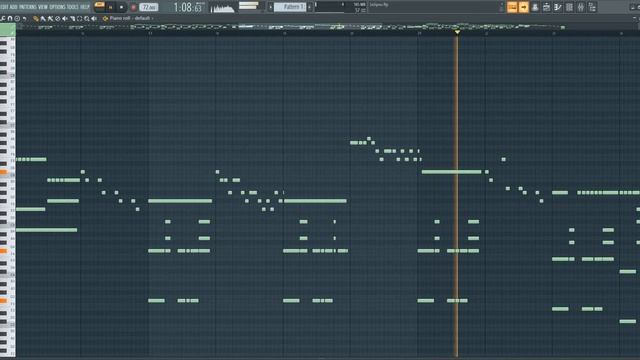640x360 pixels.
Task: Open the OPTIONS menu
Action: point(58,7)
